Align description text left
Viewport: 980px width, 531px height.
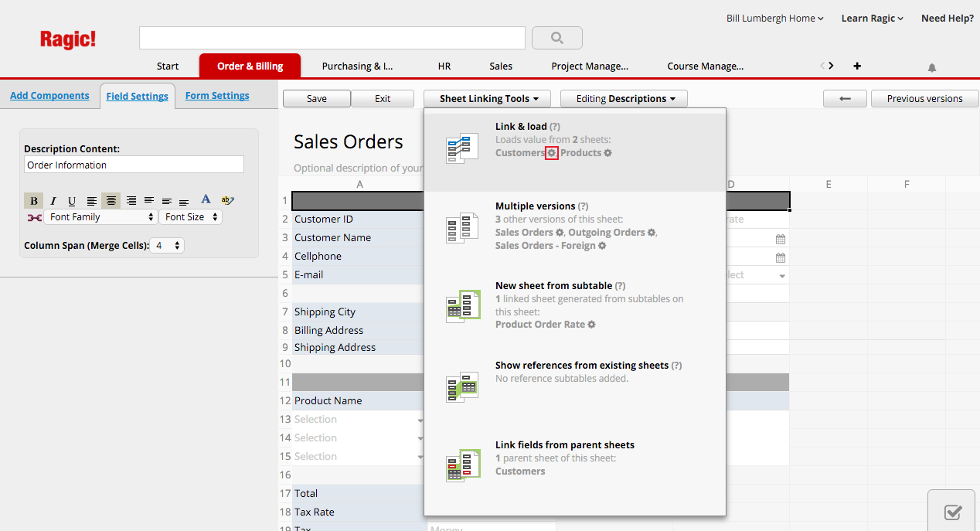pyautogui.click(x=92, y=201)
